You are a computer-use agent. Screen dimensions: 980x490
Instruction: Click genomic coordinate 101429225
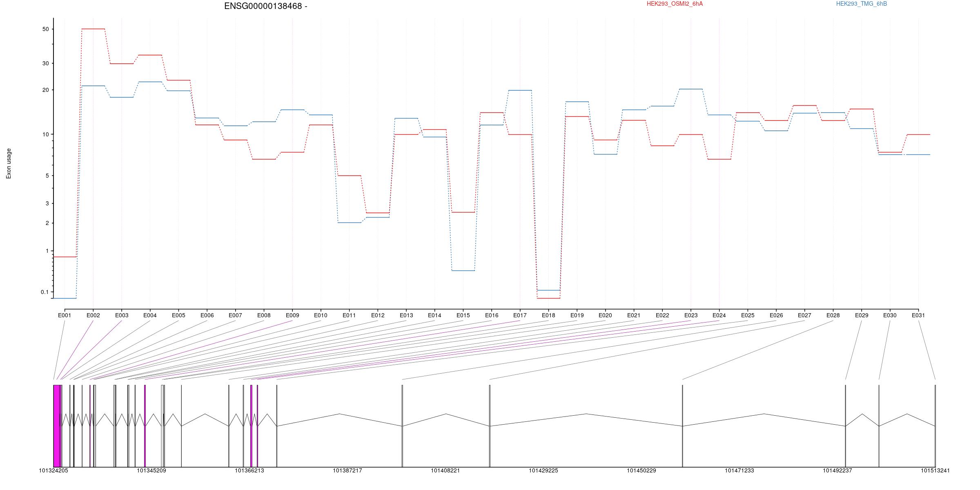(543, 470)
